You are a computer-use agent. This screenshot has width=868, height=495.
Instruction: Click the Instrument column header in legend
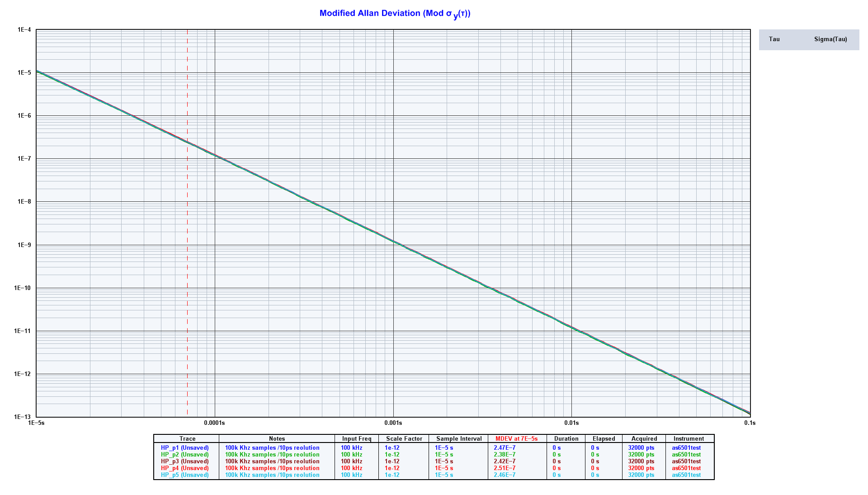point(689,439)
